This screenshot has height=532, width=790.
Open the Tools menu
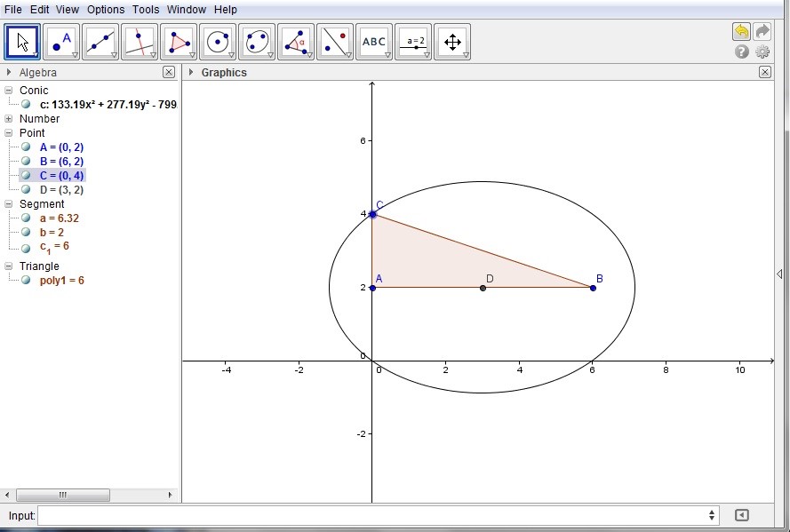[x=146, y=10]
